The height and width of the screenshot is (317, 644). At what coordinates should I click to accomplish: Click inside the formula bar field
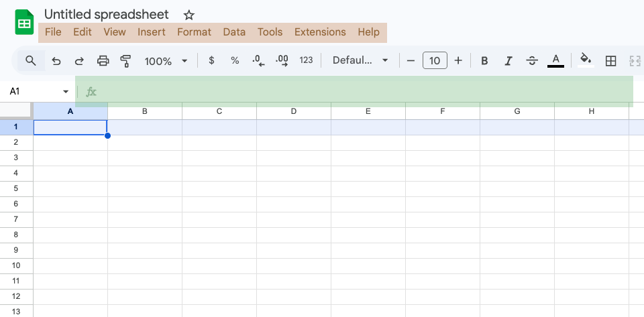pyautogui.click(x=362, y=92)
